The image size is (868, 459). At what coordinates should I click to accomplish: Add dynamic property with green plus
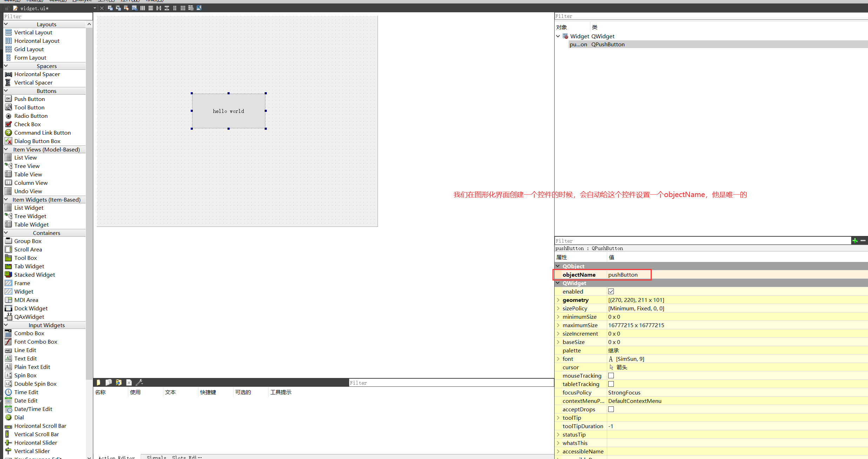(x=855, y=241)
